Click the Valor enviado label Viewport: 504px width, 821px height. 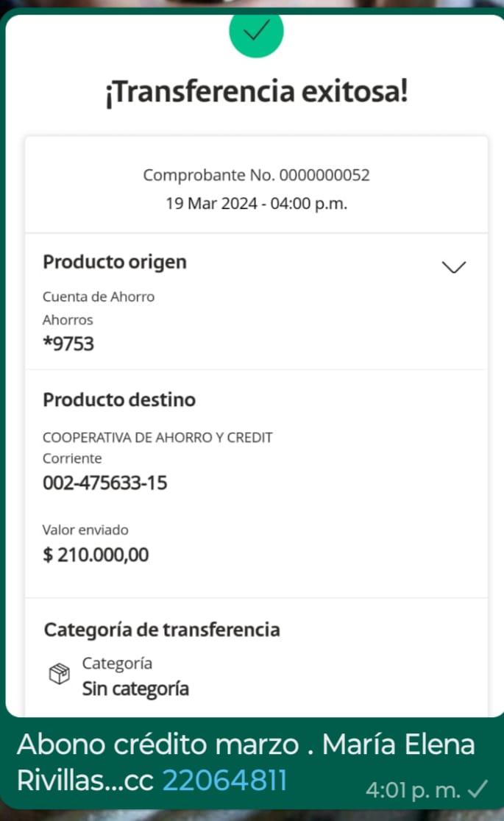(85, 530)
